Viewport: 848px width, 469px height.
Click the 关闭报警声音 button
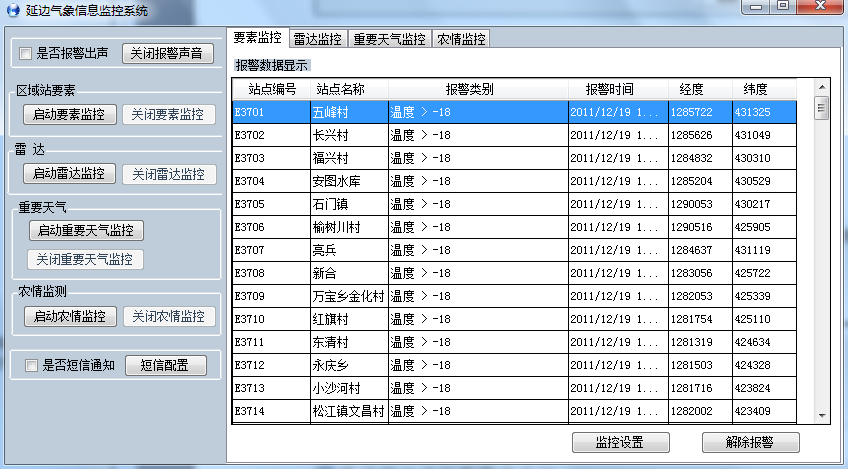click(167, 53)
